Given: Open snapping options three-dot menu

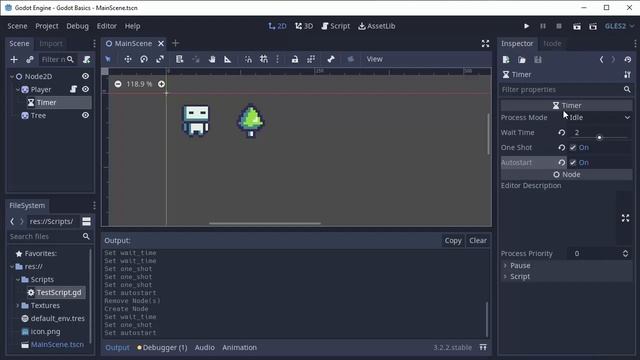Looking at the screenshot, I should [x=278, y=59].
